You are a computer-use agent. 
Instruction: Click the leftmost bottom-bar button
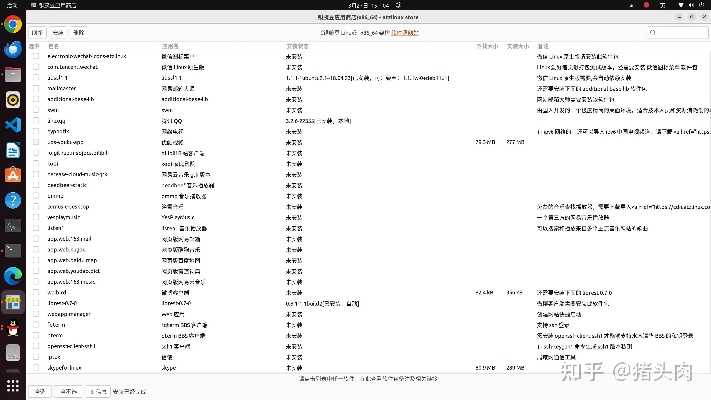40,391
